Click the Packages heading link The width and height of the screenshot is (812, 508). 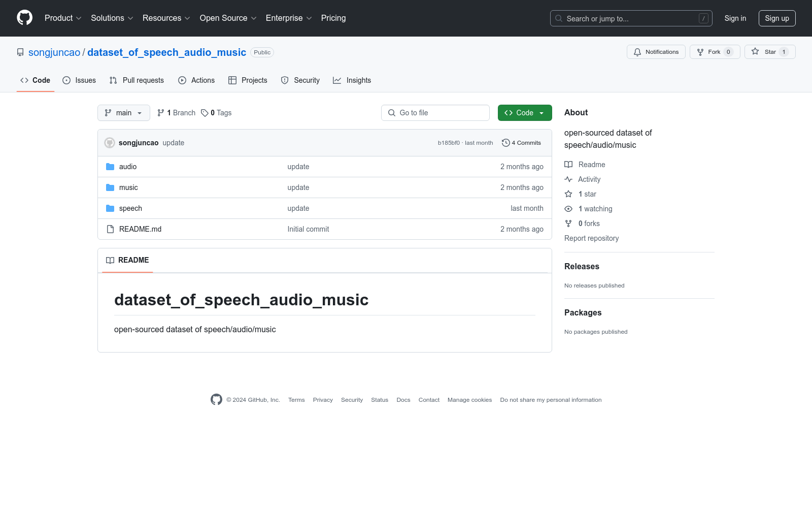coord(583,313)
